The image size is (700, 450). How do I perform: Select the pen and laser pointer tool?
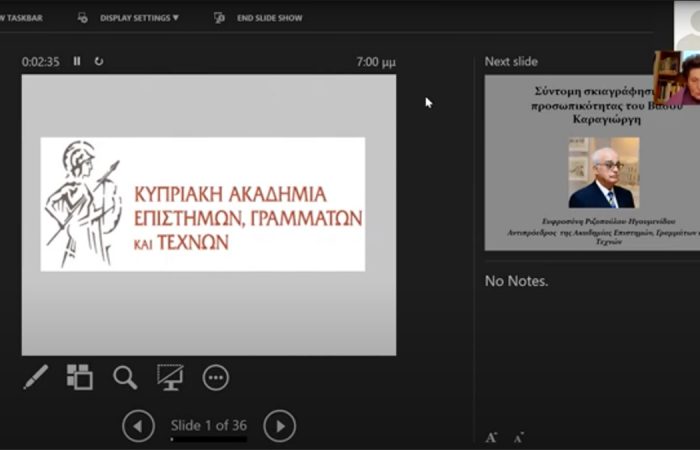tap(35, 377)
